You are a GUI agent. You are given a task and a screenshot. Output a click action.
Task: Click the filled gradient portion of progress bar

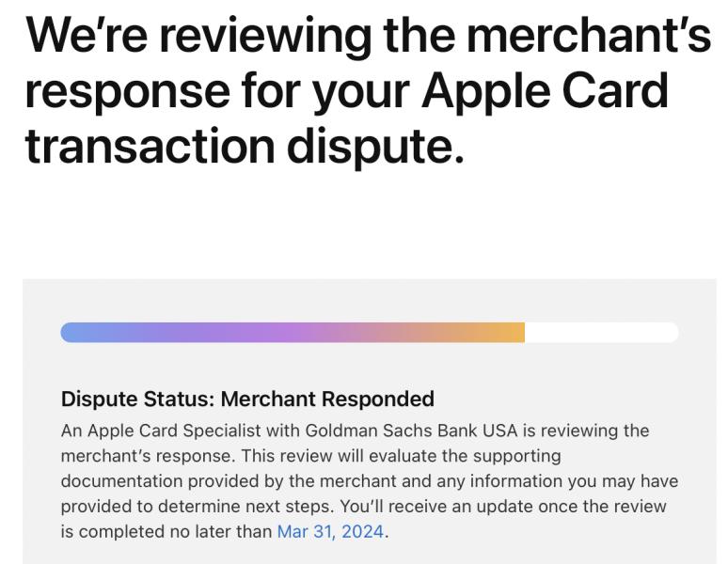pyautogui.click(x=293, y=333)
